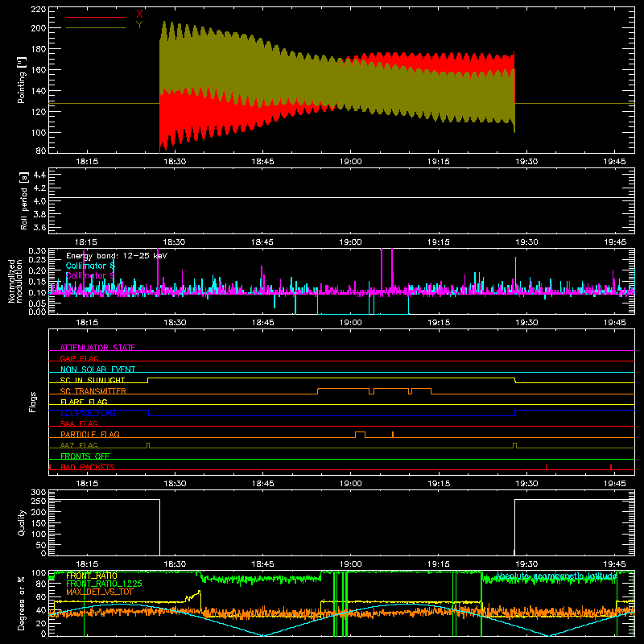The width and height of the screenshot is (644, 644).
Task: Click the 19:45 label under Pointing plot
Action: click(615, 162)
